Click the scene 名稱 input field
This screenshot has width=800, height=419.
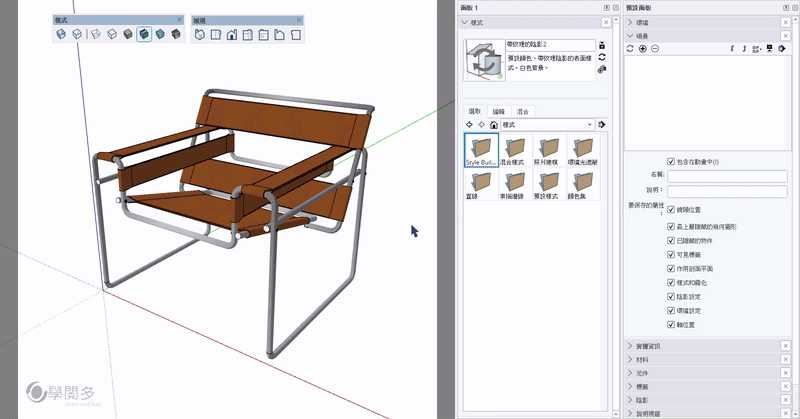coord(727,176)
